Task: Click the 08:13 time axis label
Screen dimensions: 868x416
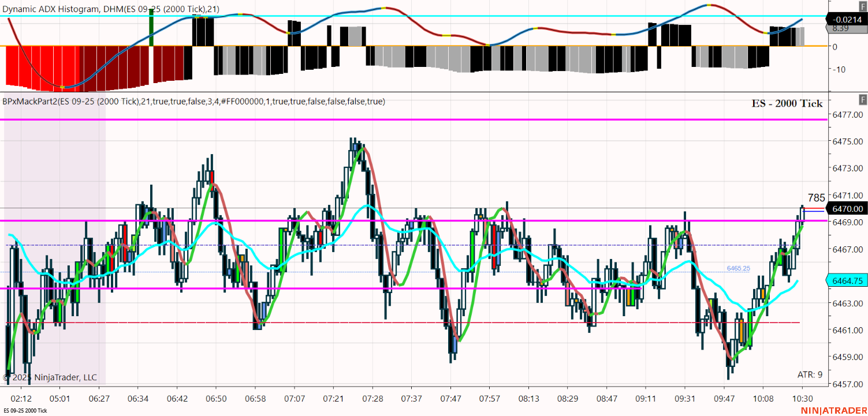Action: pyautogui.click(x=528, y=398)
